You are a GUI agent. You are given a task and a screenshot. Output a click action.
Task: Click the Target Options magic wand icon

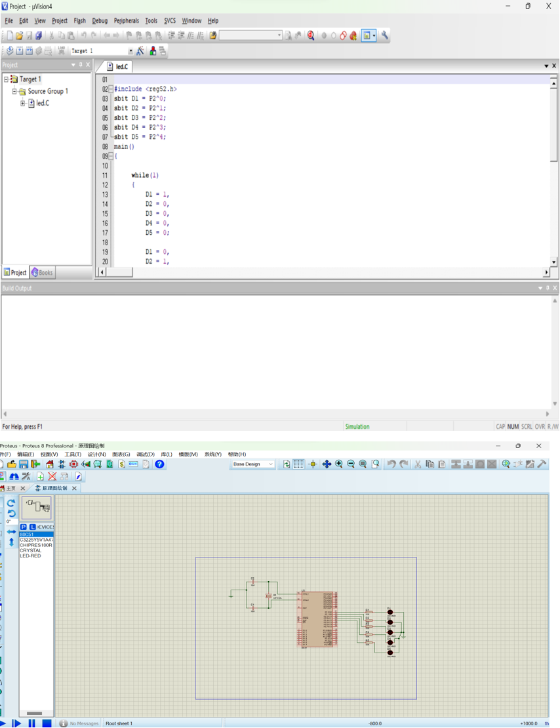pyautogui.click(x=140, y=51)
